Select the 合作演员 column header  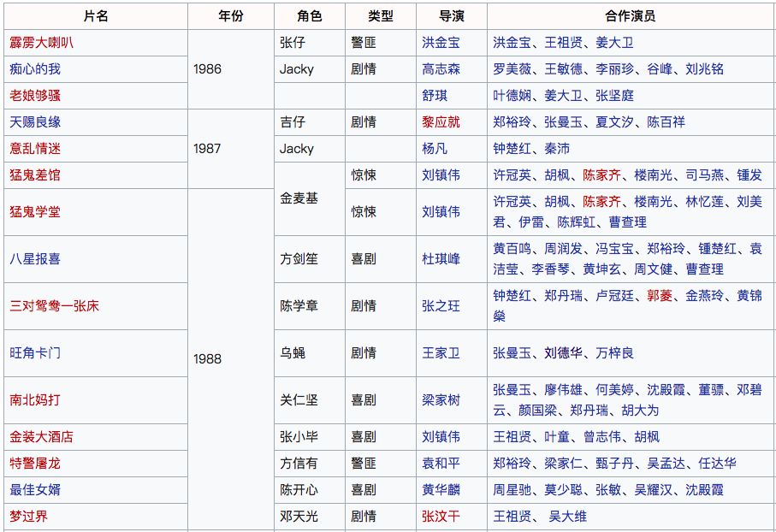tap(631, 16)
